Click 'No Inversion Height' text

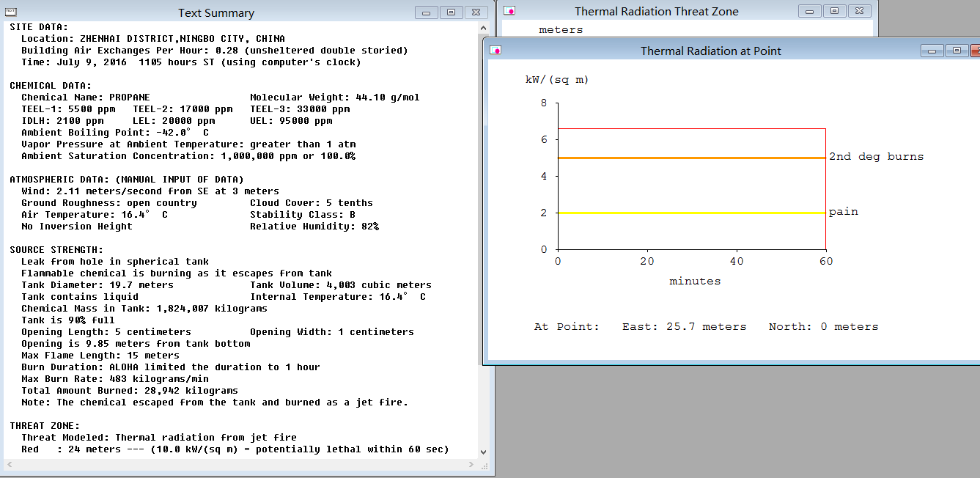pos(77,227)
